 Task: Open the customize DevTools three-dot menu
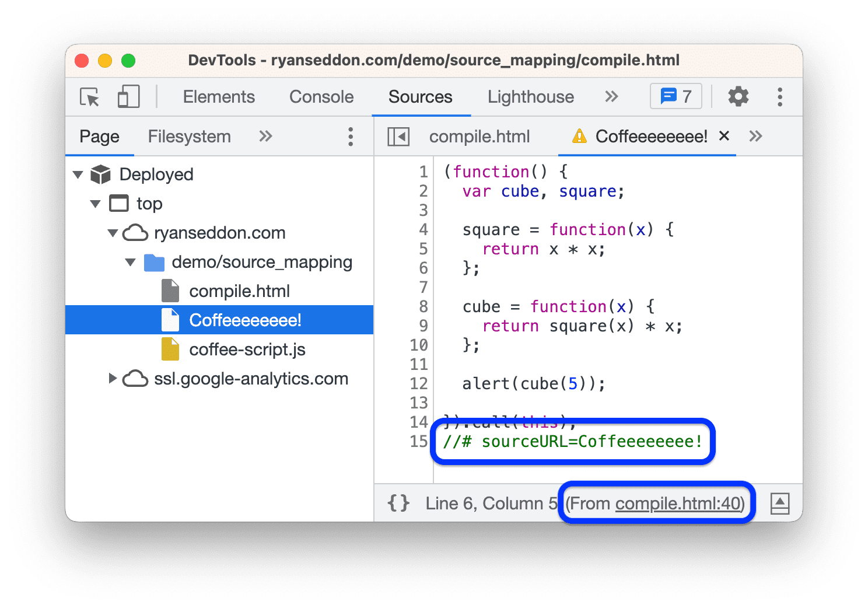[780, 96]
